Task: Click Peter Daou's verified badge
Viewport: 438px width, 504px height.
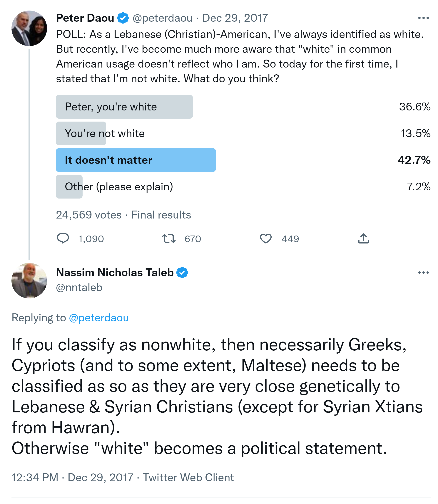Action: click(x=123, y=18)
